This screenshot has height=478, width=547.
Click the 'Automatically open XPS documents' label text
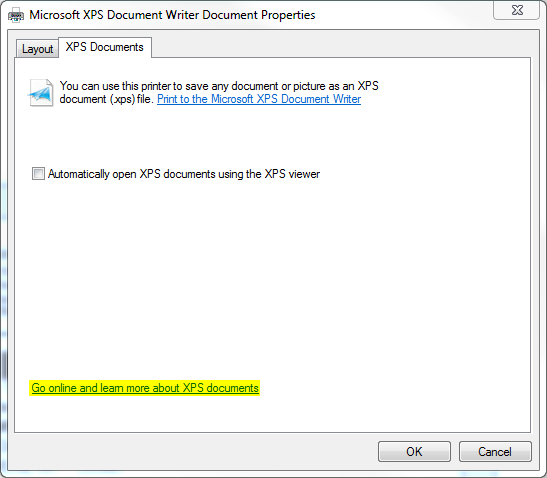pyautogui.click(x=184, y=174)
